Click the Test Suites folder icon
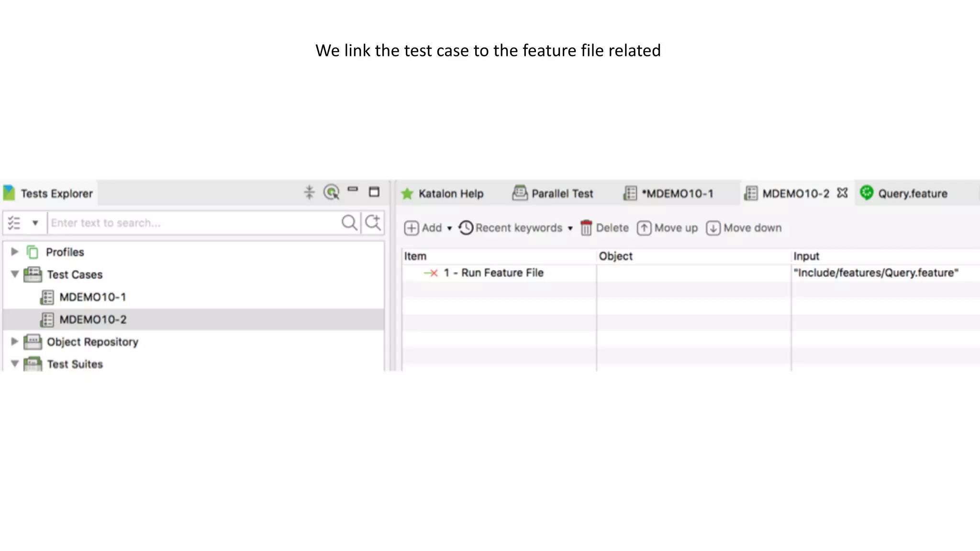 (x=33, y=364)
